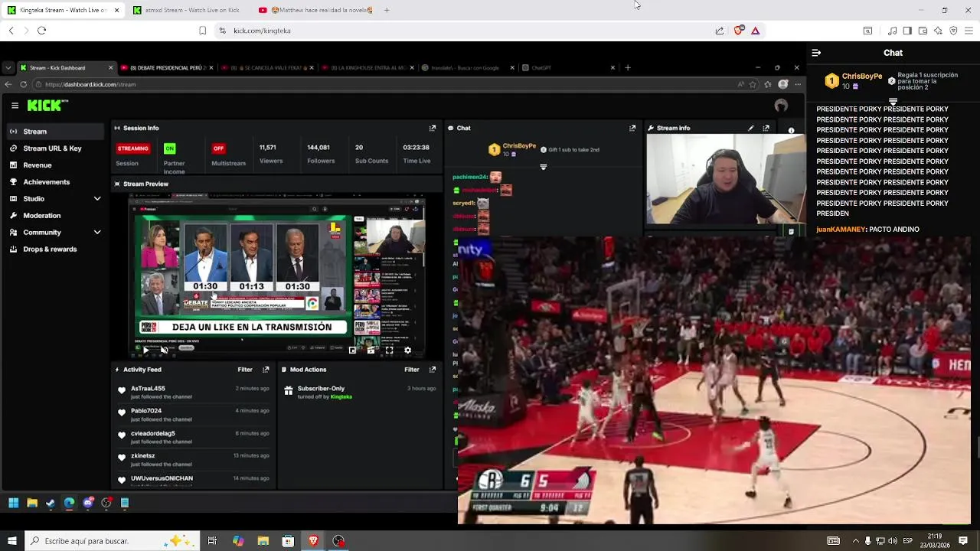The image size is (980, 551).
Task: Toggle the Partner Income ON badge
Action: click(170, 148)
